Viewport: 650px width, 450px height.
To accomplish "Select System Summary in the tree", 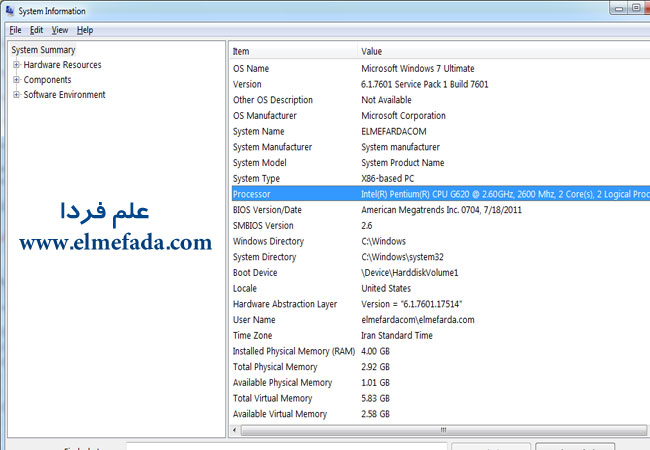I will (x=43, y=50).
